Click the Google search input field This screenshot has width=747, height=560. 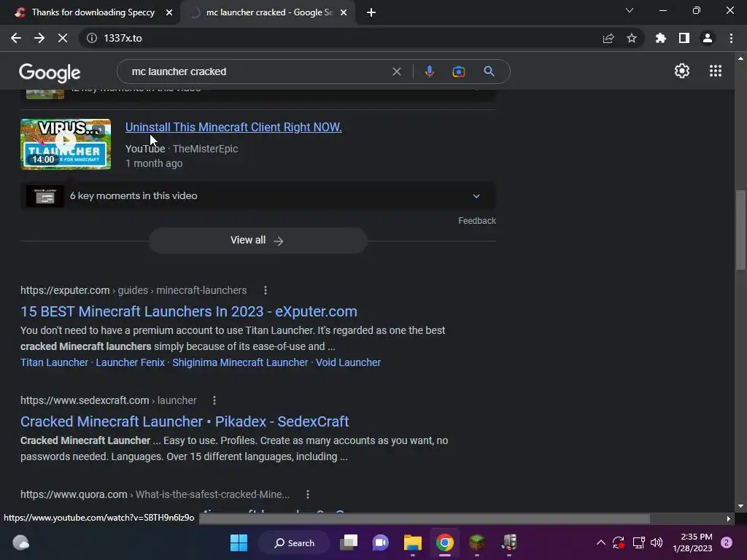point(258,71)
